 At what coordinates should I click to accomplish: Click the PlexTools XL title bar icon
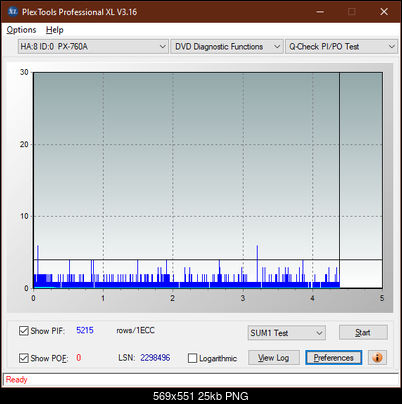tap(13, 12)
